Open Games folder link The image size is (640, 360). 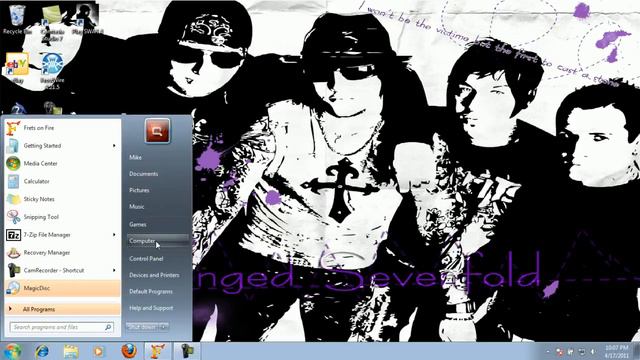click(158, 224)
